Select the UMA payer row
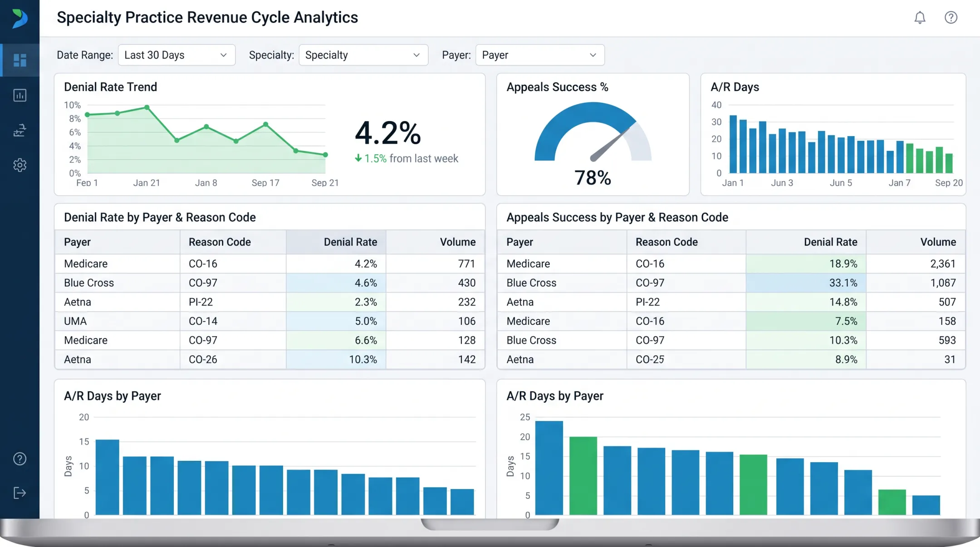The image size is (980, 547). point(269,321)
